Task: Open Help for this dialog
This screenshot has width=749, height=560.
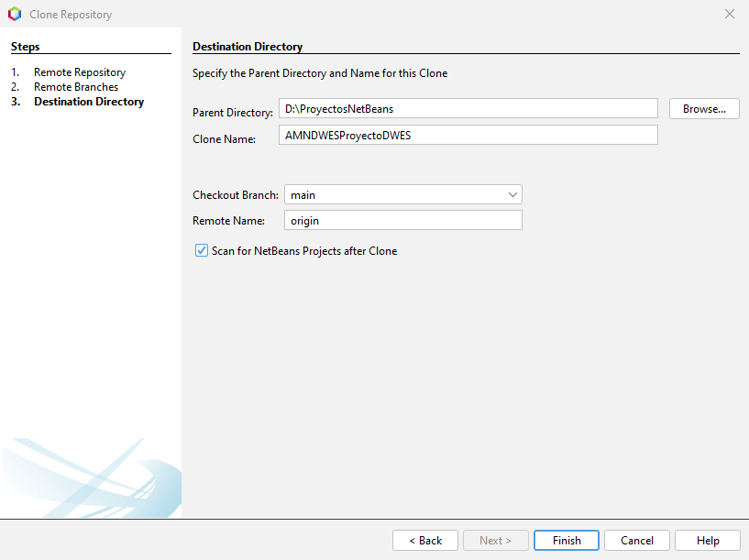Action: [x=708, y=541]
